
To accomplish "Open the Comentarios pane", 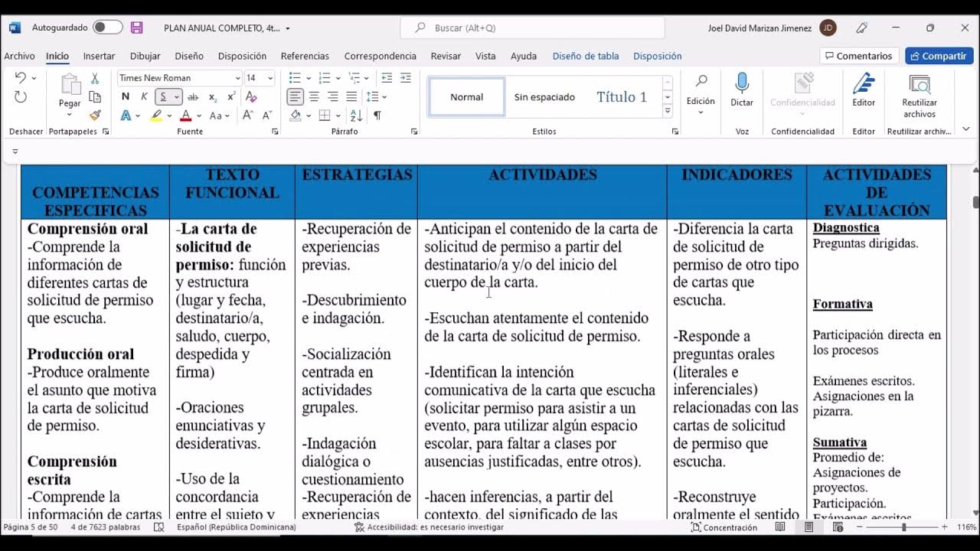I will (x=859, y=56).
